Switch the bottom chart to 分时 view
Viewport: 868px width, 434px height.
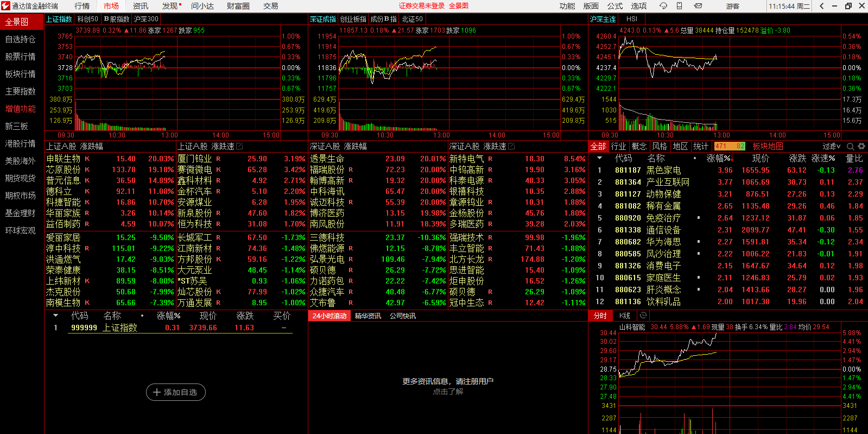(600, 316)
